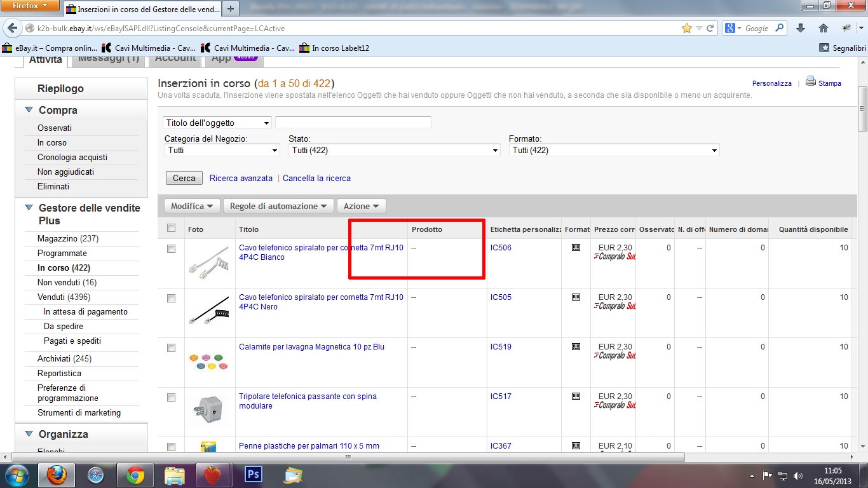Open the Azione dropdown button
The height and width of the screenshot is (488, 868).
click(362, 207)
